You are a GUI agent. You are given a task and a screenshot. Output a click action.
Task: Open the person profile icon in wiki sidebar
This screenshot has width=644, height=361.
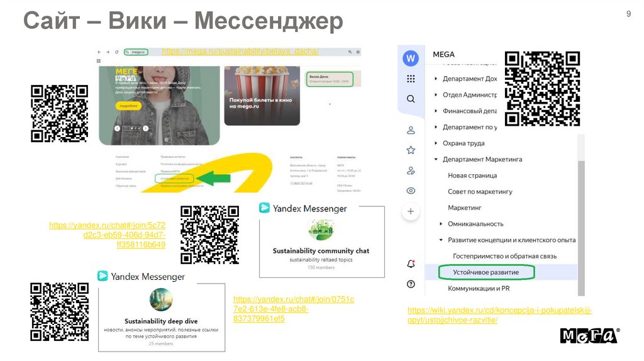(x=411, y=131)
